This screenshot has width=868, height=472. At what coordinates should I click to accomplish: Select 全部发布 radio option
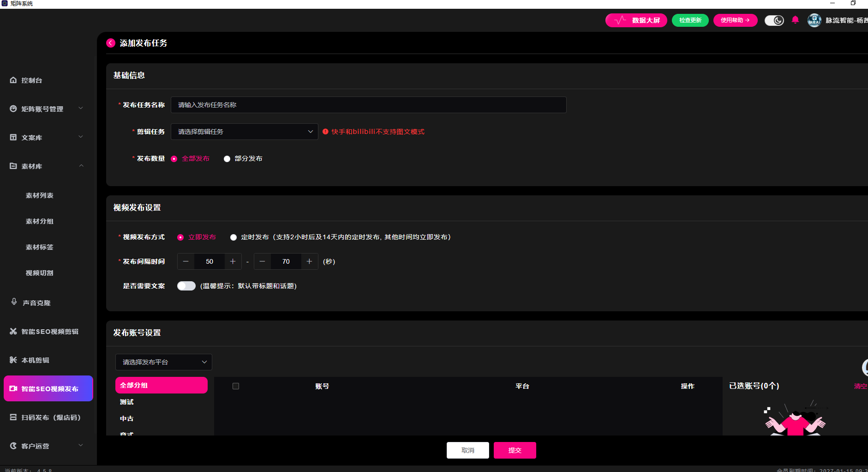click(x=174, y=158)
